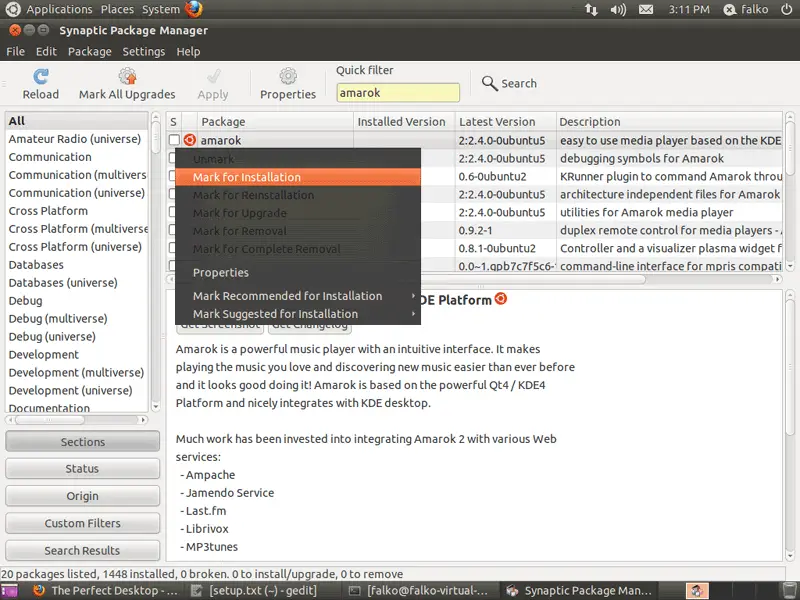Click 'debugging symbols for Amarok' description

point(642,158)
